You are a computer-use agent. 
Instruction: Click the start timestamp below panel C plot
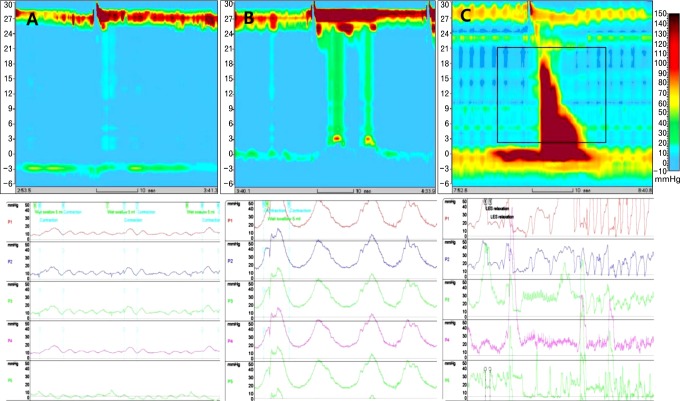[452, 186]
